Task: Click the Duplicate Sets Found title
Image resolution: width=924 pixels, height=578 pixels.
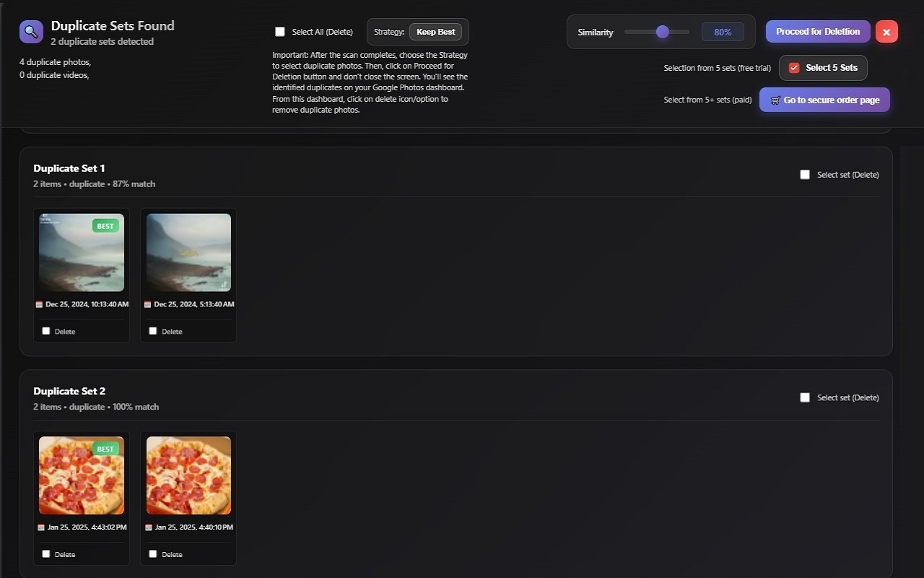Action: 113,26
